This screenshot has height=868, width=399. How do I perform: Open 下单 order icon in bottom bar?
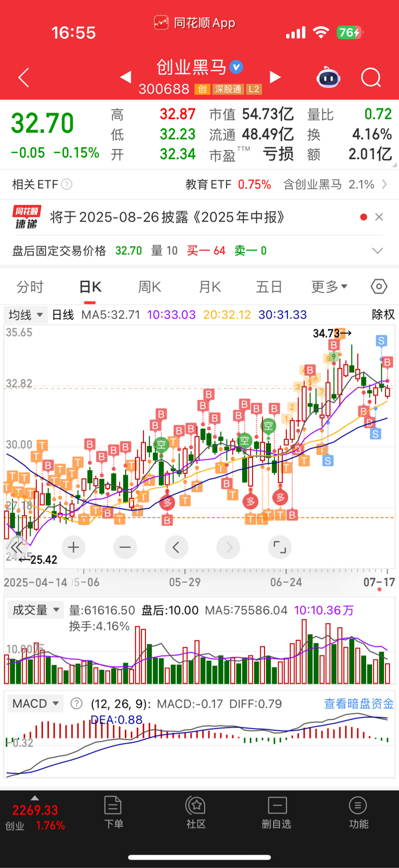pos(113,812)
